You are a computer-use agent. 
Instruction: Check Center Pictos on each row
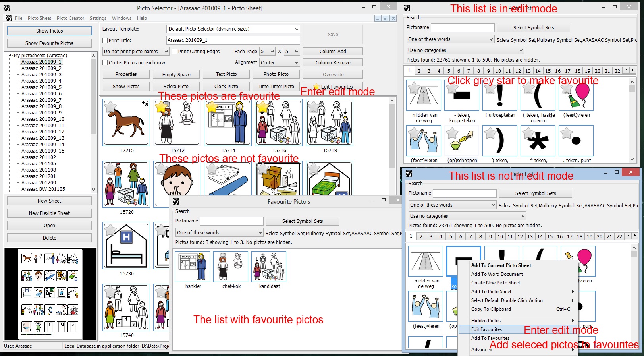[105, 63]
